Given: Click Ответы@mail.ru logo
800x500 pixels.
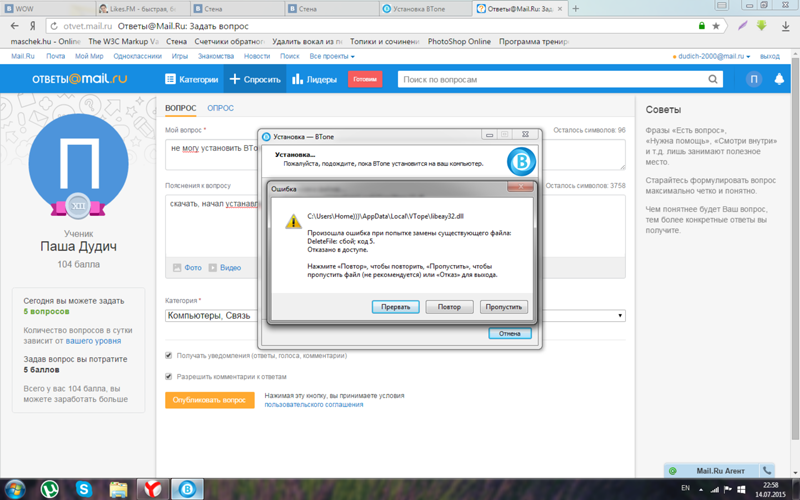Looking at the screenshot, I should pyautogui.click(x=80, y=79).
